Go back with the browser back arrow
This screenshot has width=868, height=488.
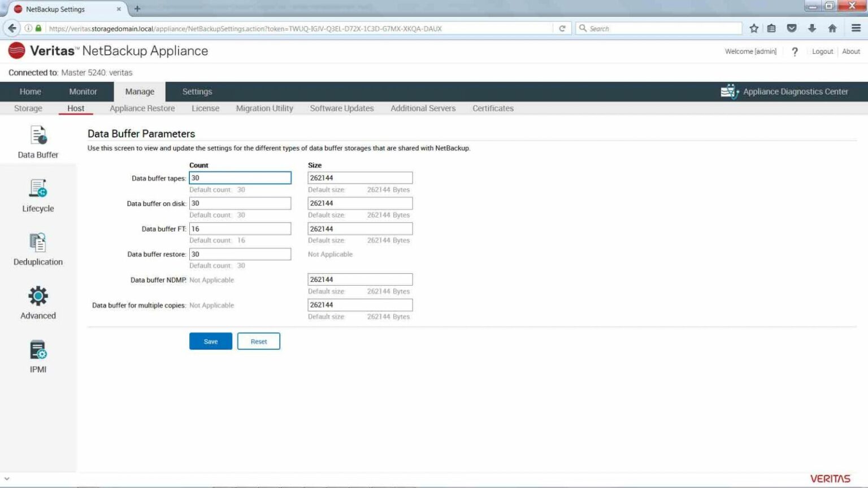[x=12, y=28]
